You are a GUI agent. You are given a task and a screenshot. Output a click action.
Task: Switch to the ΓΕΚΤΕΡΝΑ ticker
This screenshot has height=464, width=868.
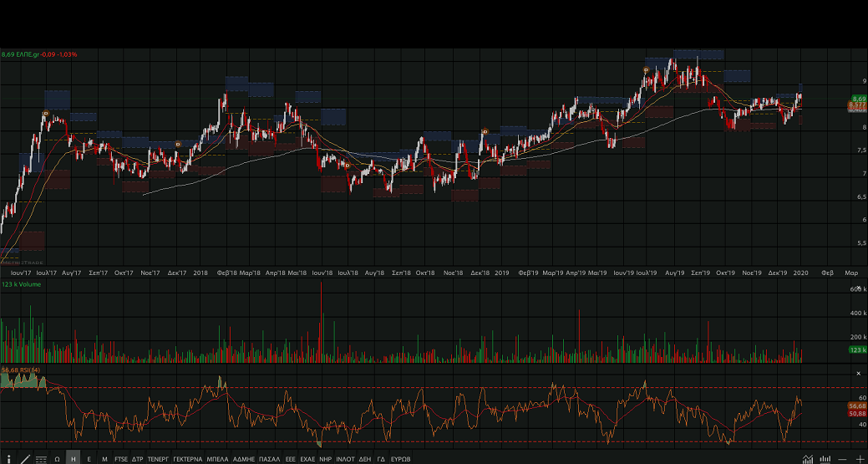click(187, 459)
